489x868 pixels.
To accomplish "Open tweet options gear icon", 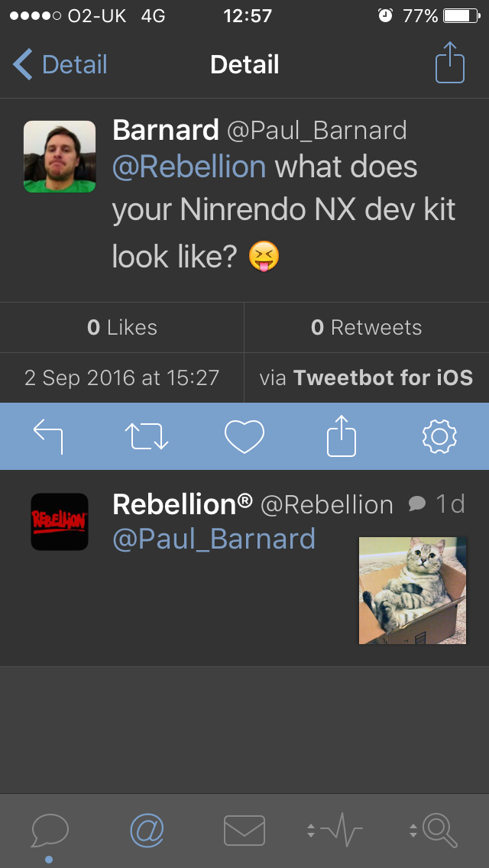I will (x=439, y=436).
